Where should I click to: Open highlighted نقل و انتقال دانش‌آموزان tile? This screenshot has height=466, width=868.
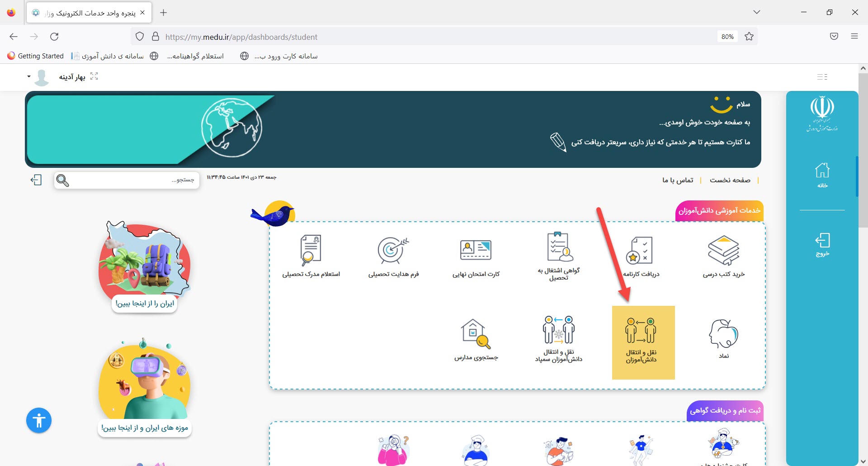coord(643,342)
